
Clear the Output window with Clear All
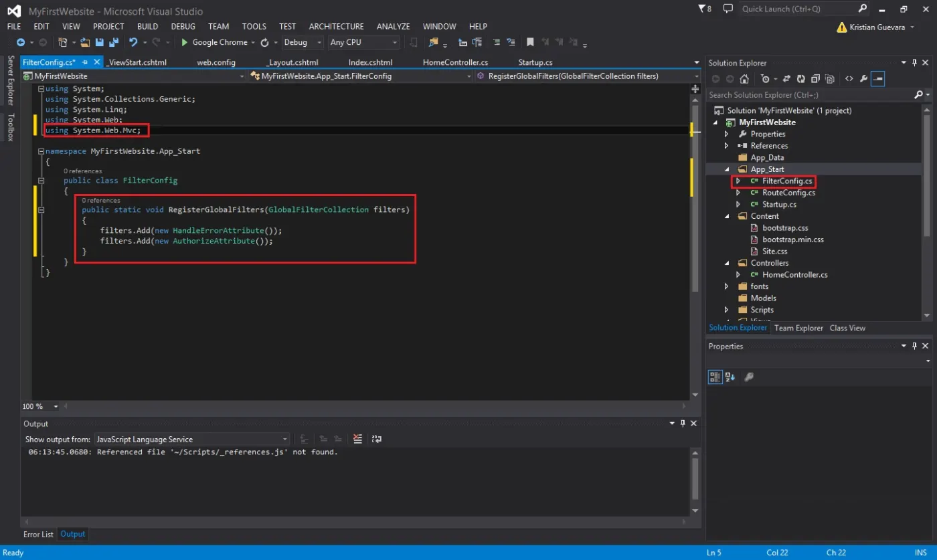357,439
